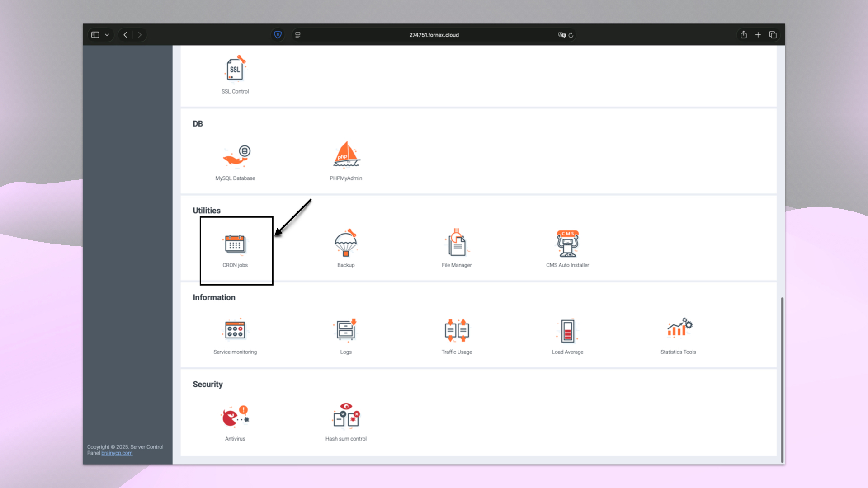Viewport: 868px width, 488px height.
Task: Visit the brainycp.com link
Action: pos(117,453)
